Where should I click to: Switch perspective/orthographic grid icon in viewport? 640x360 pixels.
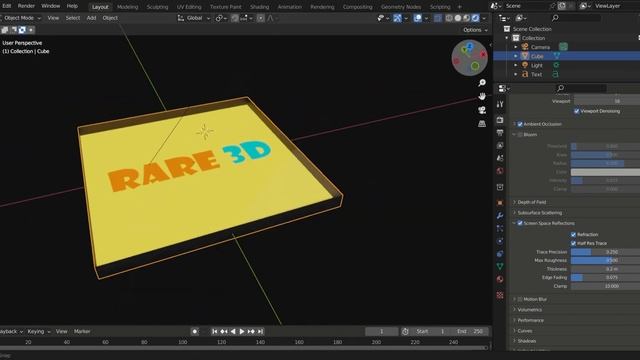(482, 124)
